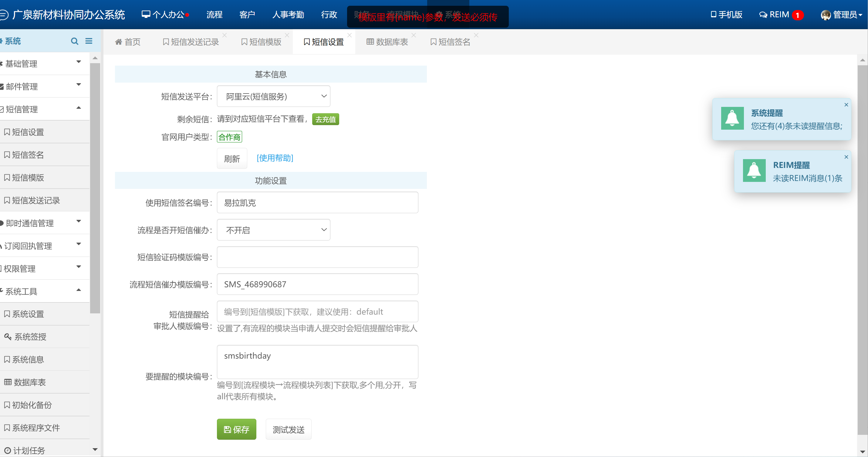868x457 pixels.
Task: Click the 测试发送 button
Action: point(289,429)
